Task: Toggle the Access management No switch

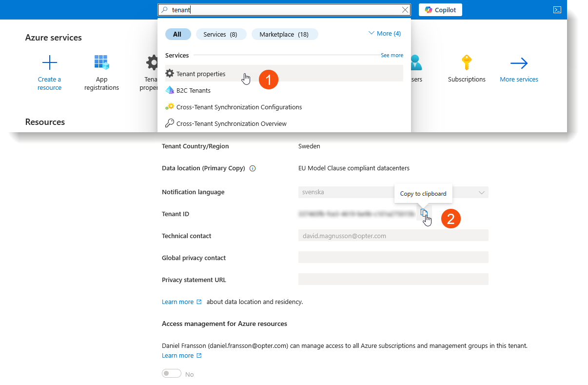Action: click(172, 374)
